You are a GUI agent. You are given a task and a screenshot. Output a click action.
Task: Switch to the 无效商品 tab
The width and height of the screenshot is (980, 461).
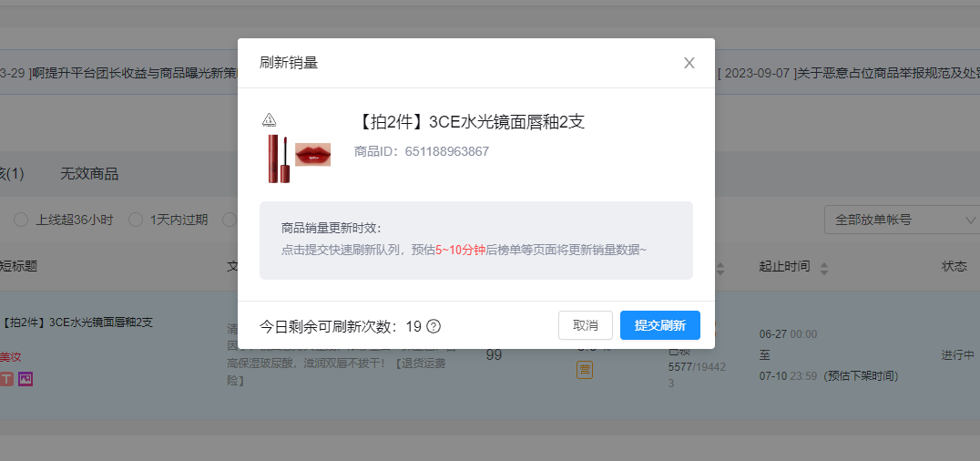click(x=89, y=174)
